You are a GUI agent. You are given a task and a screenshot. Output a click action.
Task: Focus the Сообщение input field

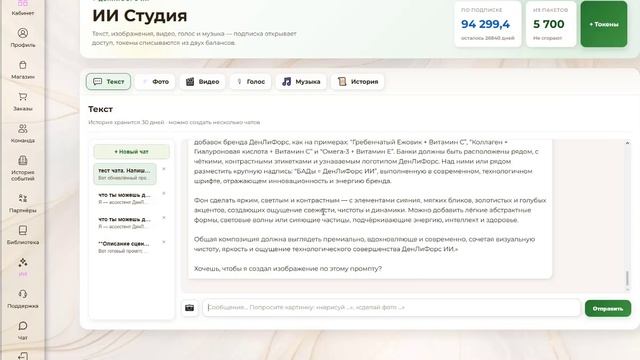(x=391, y=307)
